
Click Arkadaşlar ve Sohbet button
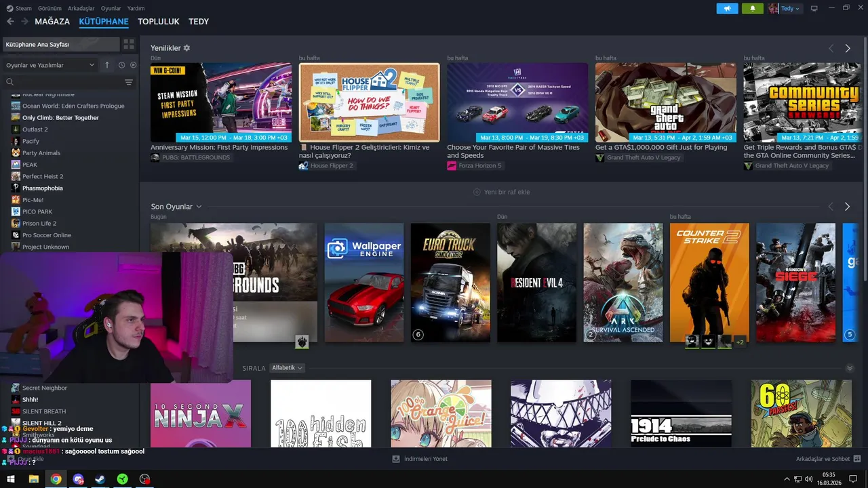pos(828,459)
